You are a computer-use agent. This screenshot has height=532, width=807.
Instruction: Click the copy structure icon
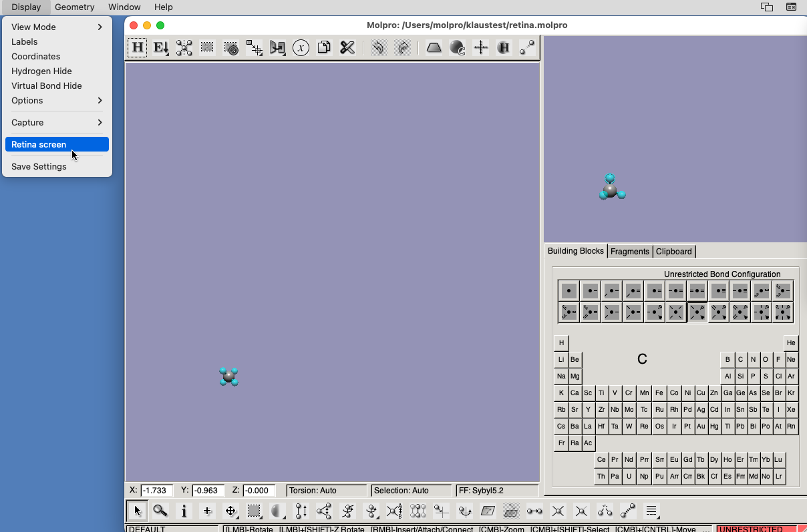click(323, 47)
